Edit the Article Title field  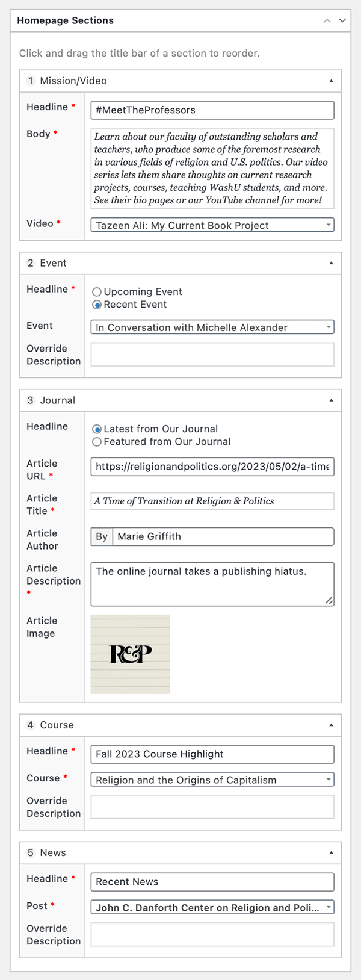pos(212,501)
